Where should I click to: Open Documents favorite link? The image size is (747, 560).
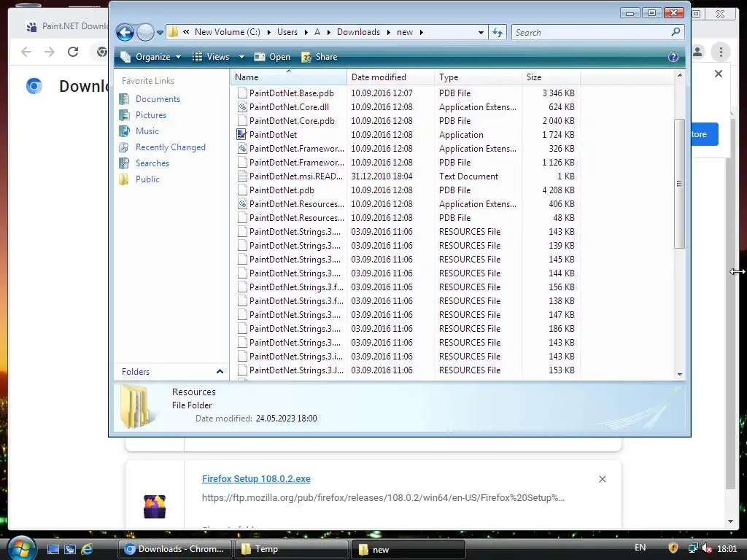pyautogui.click(x=158, y=99)
